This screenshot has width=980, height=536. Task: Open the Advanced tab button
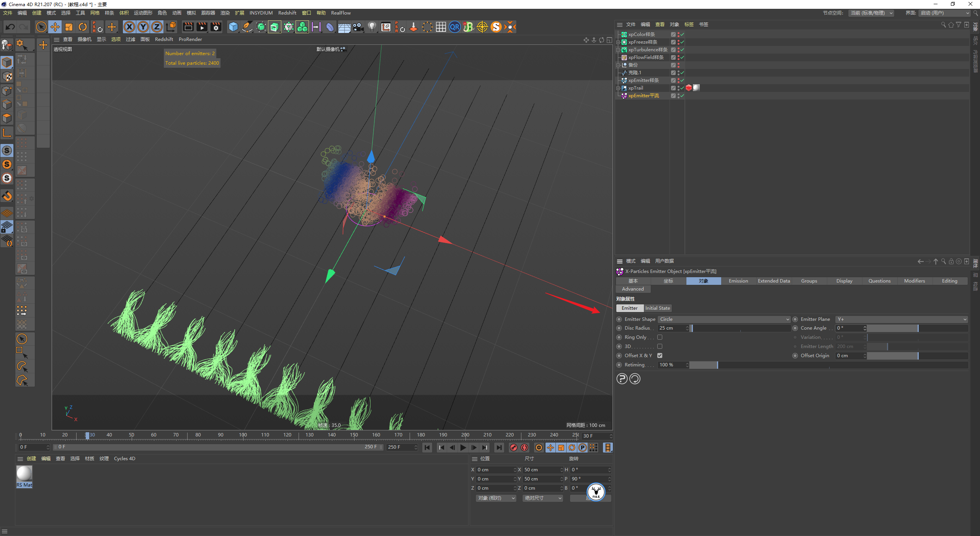coord(633,289)
